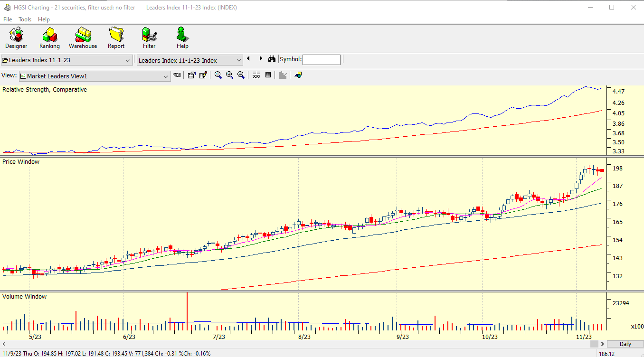Open the File menu
The width and height of the screenshot is (644, 357).
8,19
